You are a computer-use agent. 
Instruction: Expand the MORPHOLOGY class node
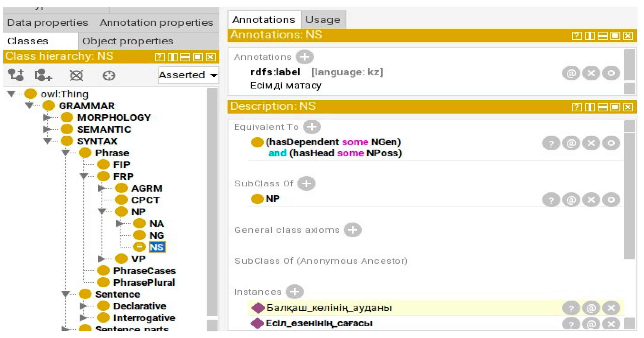[x=47, y=117]
